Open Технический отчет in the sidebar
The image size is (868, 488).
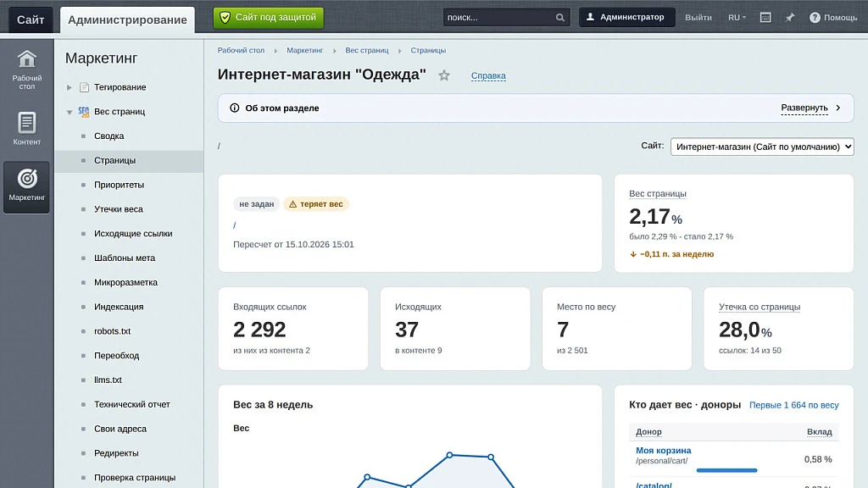click(x=131, y=404)
